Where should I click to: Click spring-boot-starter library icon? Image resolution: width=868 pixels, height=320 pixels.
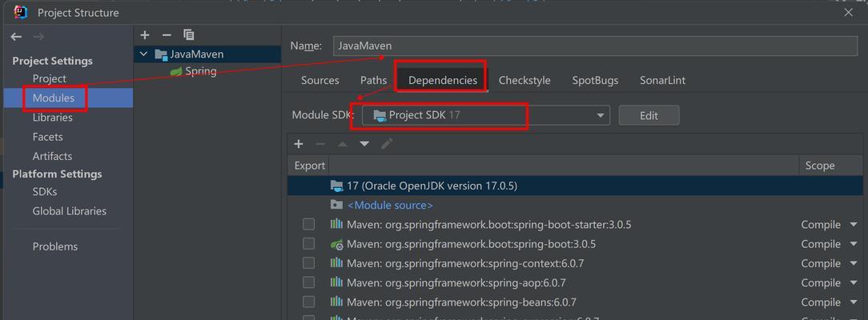(x=336, y=224)
